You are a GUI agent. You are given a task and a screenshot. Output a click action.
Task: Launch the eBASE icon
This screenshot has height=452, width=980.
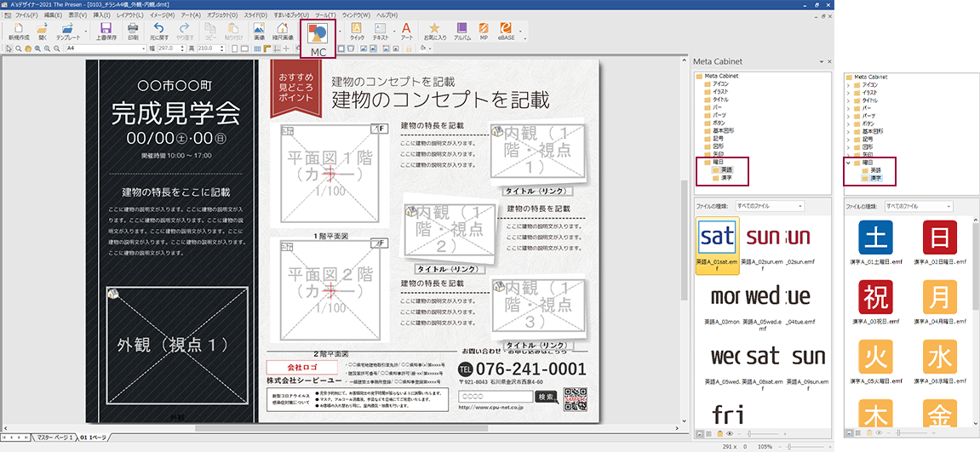pos(507,31)
